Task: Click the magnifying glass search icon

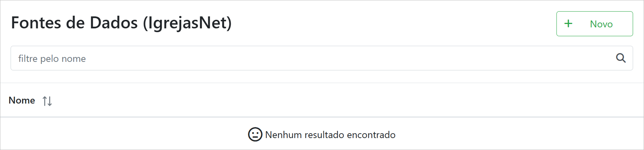Action: point(621,58)
